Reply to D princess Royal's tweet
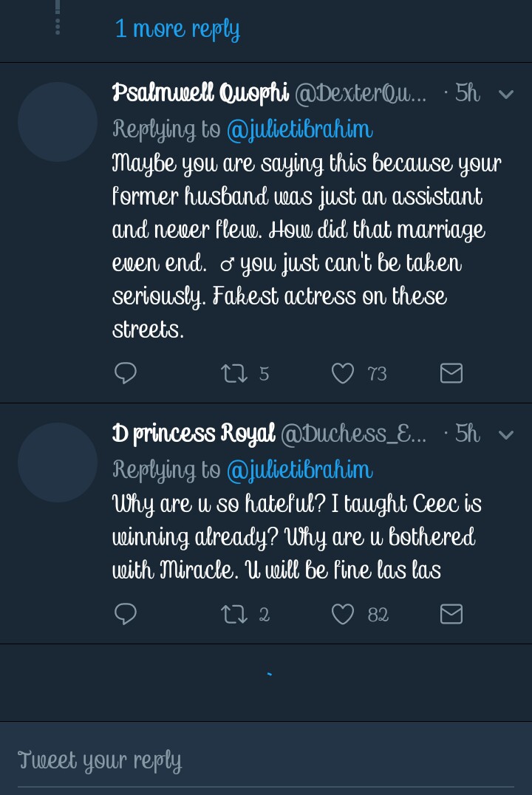The width and height of the screenshot is (532, 795). tap(126, 614)
